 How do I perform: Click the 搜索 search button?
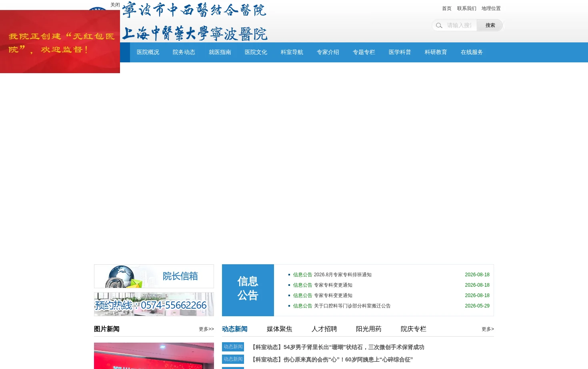490,25
